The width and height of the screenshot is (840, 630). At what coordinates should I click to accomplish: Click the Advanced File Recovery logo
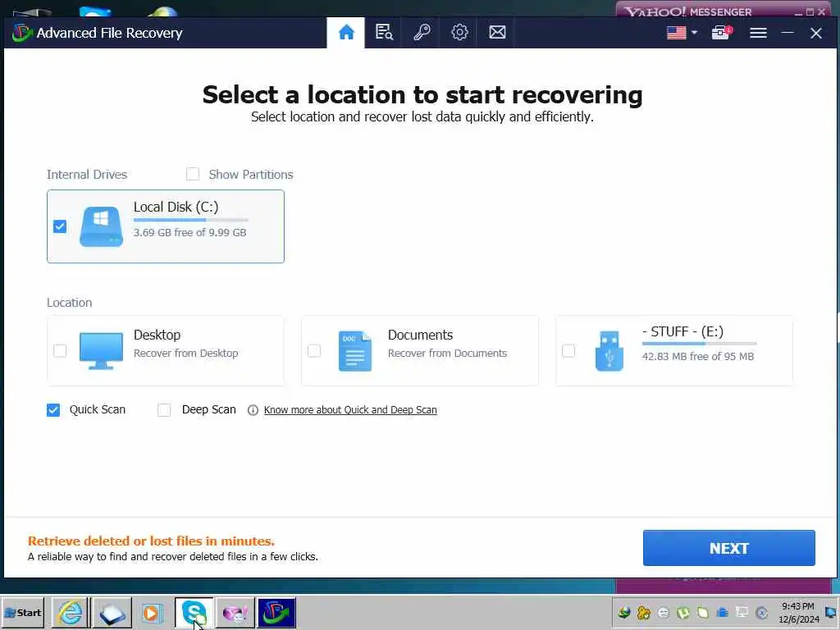coord(22,33)
